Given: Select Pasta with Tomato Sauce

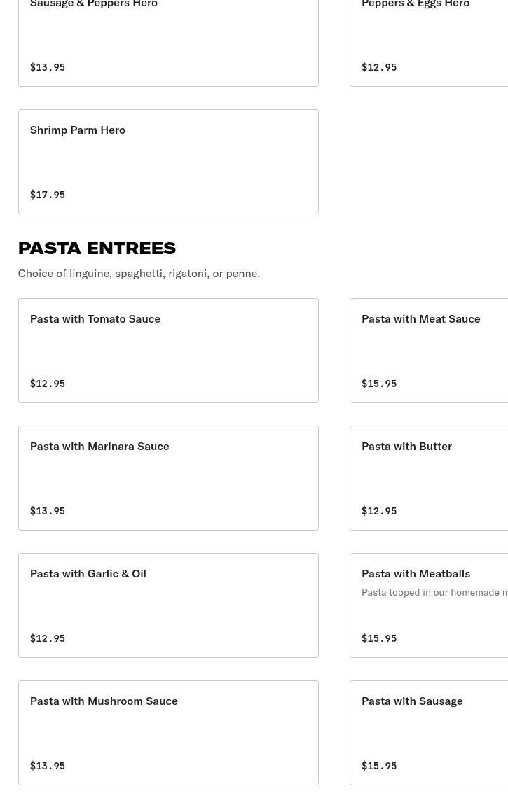Looking at the screenshot, I should [168, 351].
